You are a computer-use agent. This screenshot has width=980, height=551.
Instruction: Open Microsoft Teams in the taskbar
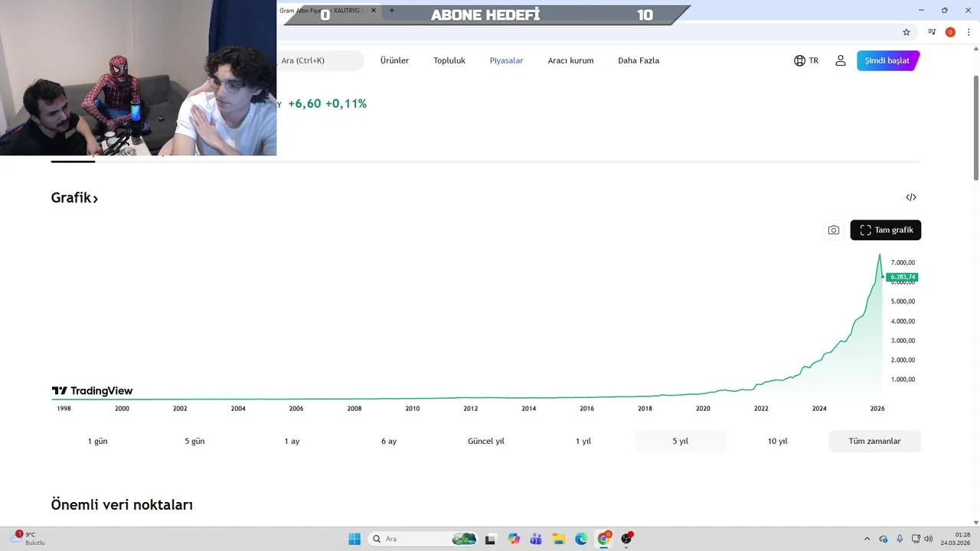pyautogui.click(x=536, y=539)
